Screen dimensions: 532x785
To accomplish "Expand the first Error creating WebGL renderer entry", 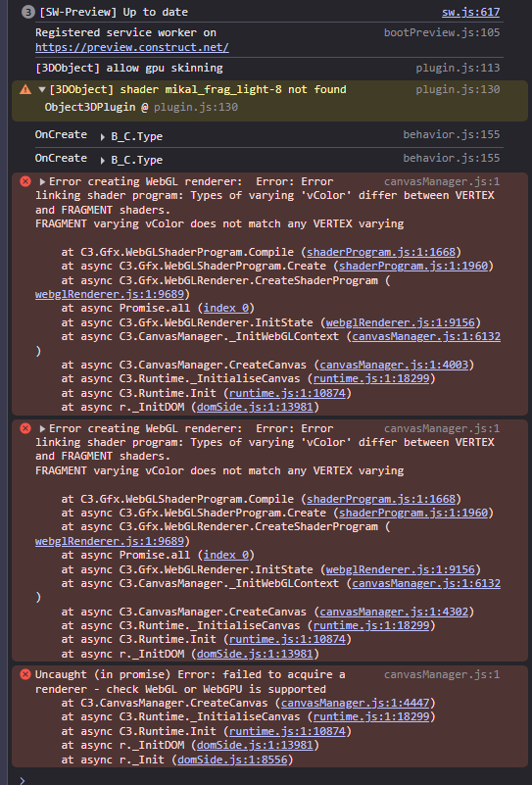I will coord(42,181).
